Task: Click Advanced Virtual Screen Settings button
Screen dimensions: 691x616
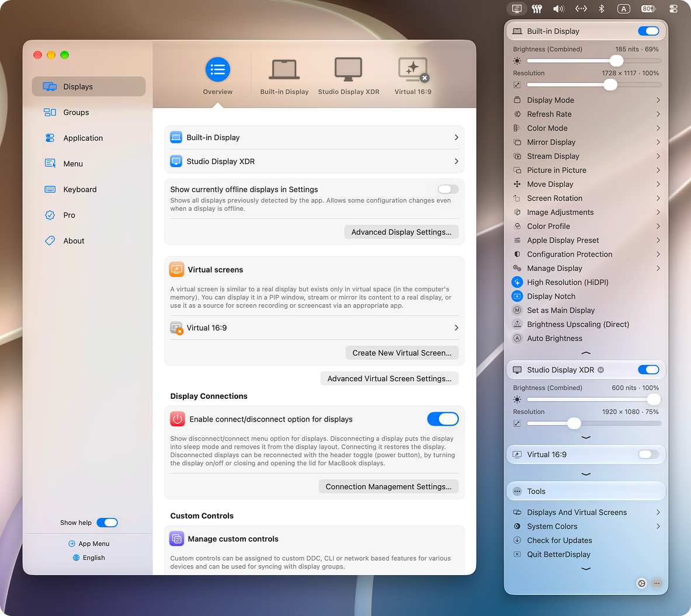Action: [389, 378]
